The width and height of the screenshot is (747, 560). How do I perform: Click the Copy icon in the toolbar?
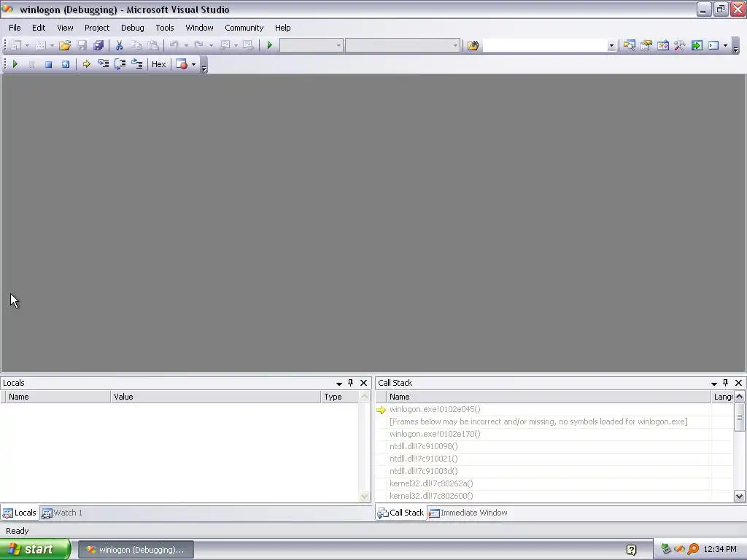click(x=136, y=45)
